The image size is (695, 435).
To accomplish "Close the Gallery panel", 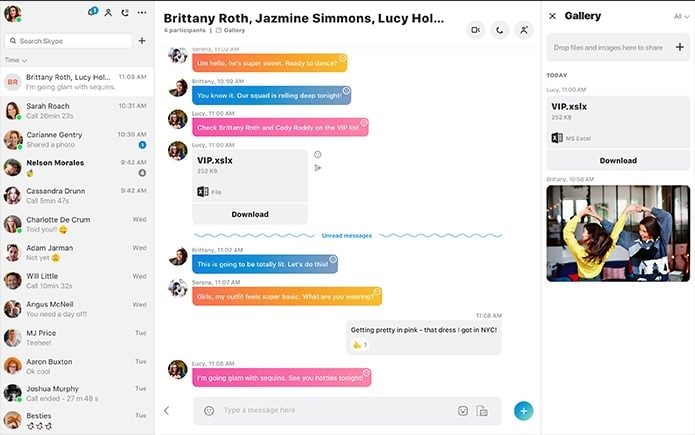I will click(552, 16).
